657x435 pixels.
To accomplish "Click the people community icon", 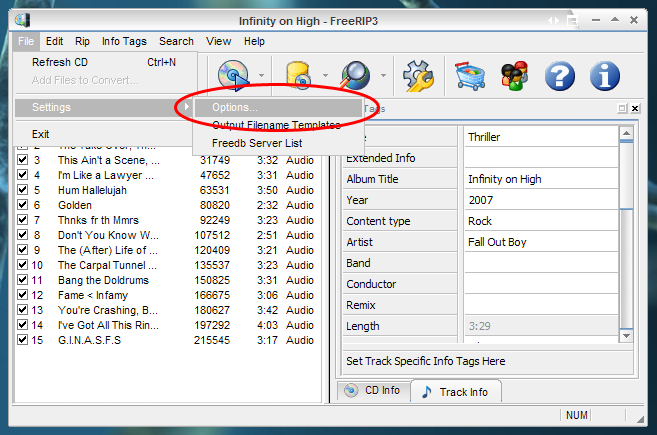I will (x=515, y=76).
